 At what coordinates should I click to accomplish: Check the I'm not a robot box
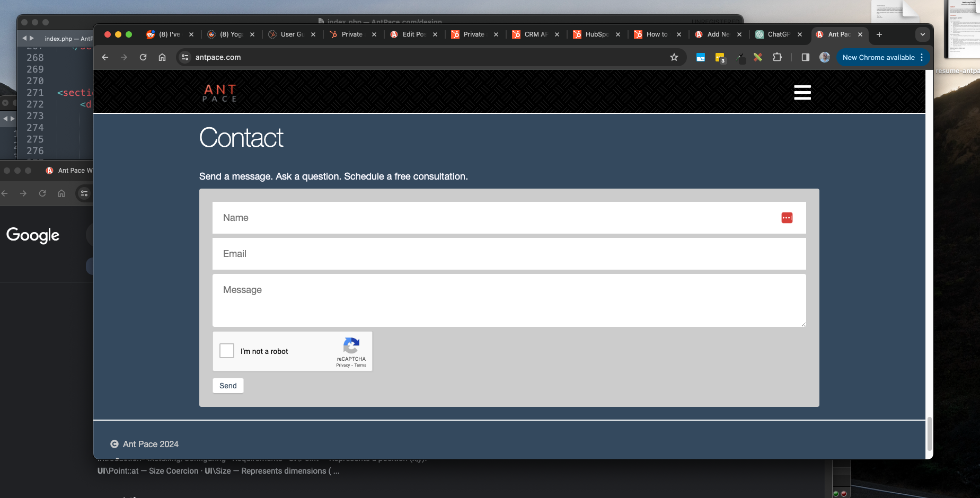[x=227, y=351]
